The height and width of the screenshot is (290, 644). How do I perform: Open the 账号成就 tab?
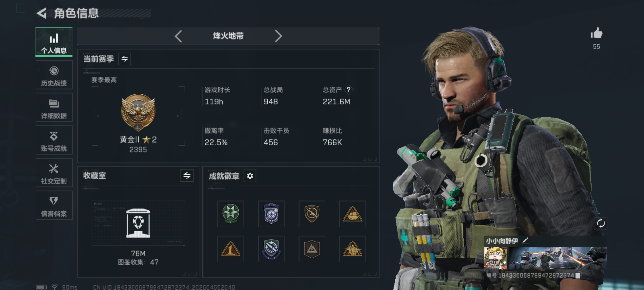tap(54, 140)
